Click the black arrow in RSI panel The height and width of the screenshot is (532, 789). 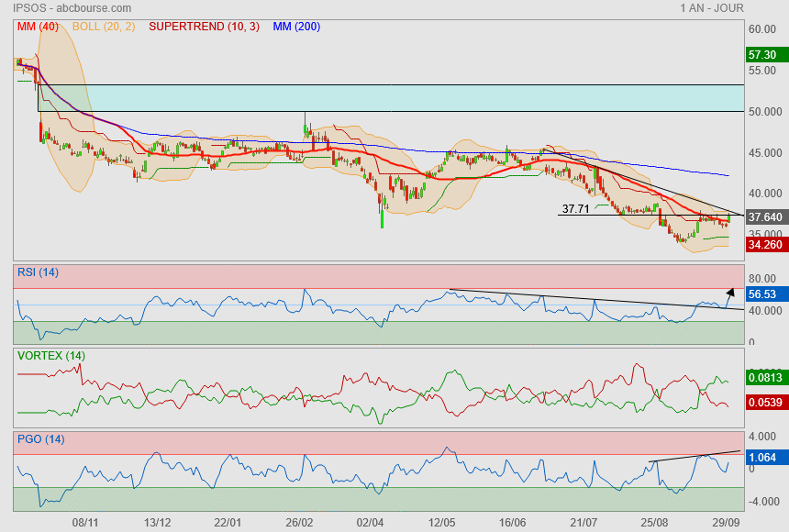pos(729,294)
